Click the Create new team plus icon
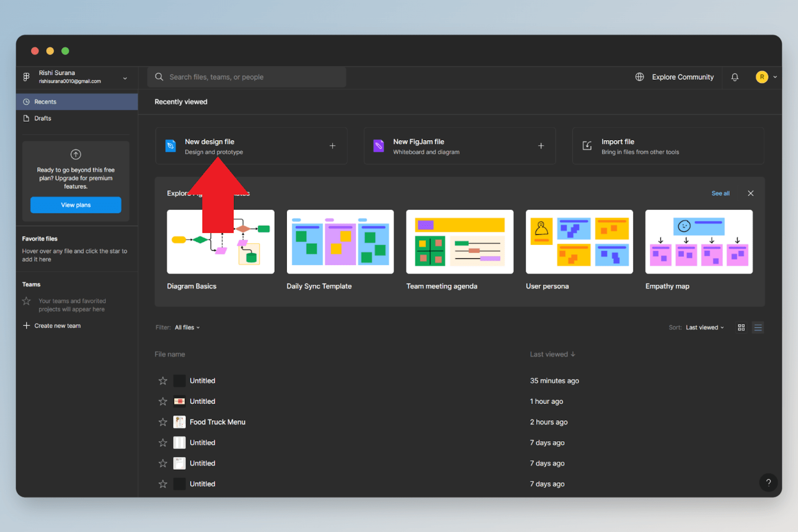This screenshot has height=532, width=798. coord(26,326)
